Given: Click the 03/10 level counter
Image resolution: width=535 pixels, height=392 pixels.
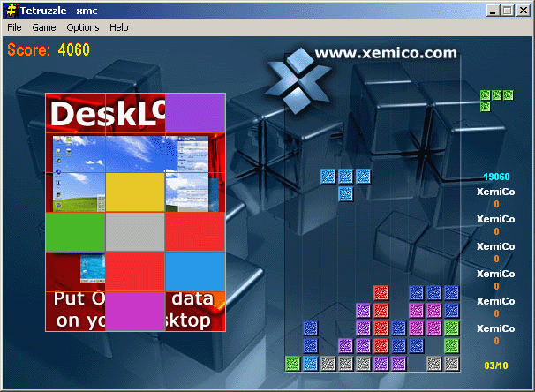Looking at the screenshot, I should (x=496, y=366).
